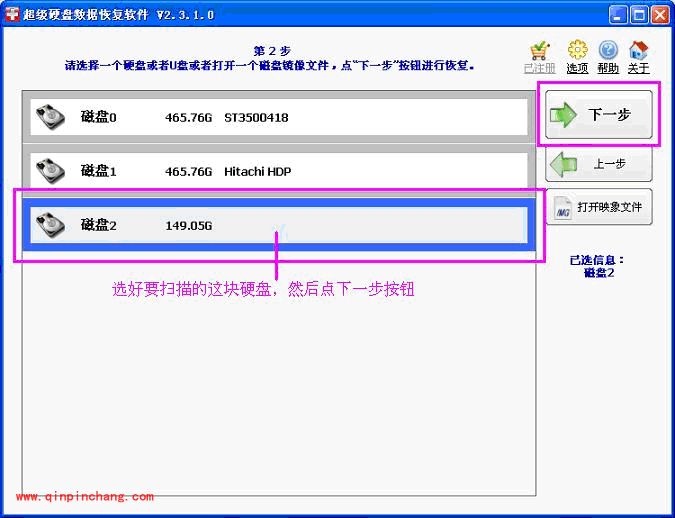This screenshot has width=675, height=518.
Task: Click the hard drive icon for 磁盘2
Action: [50, 225]
